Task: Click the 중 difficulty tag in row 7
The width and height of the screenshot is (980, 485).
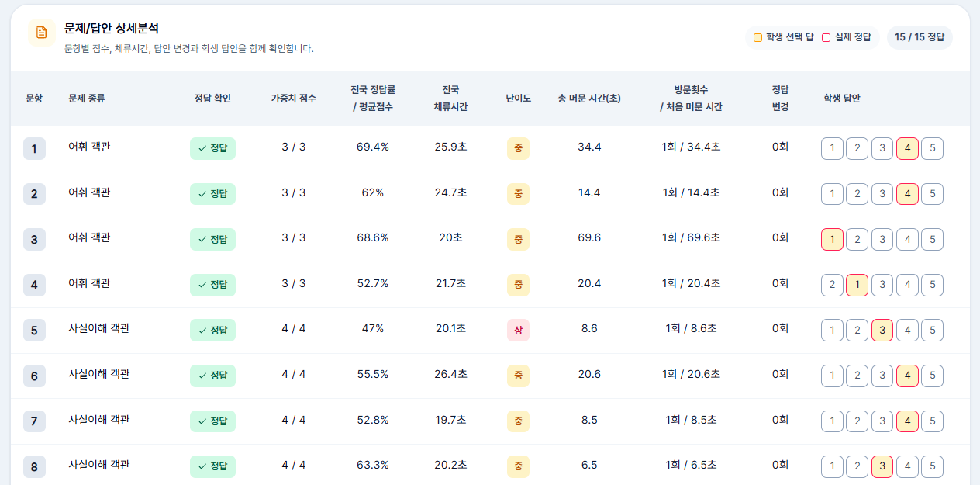Action: (518, 421)
